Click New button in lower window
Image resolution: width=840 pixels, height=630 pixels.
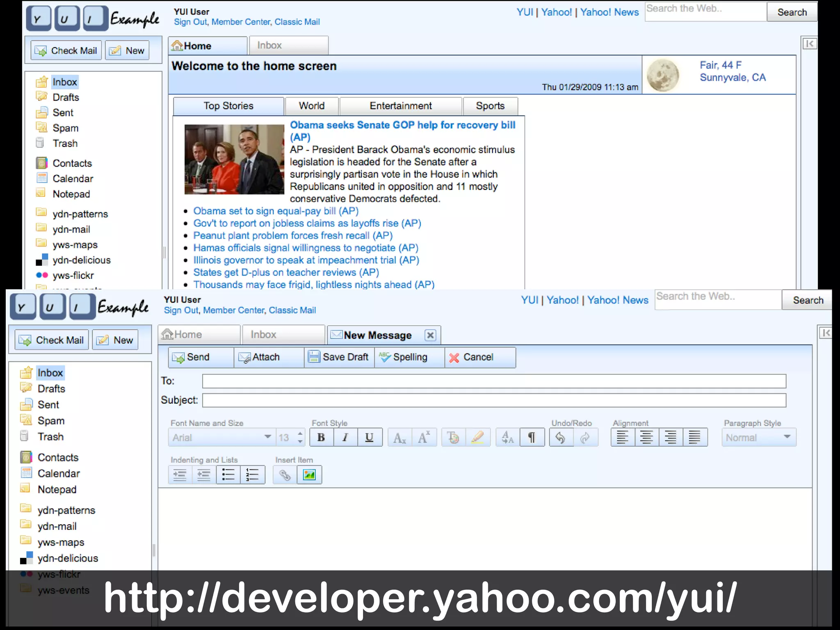point(115,340)
